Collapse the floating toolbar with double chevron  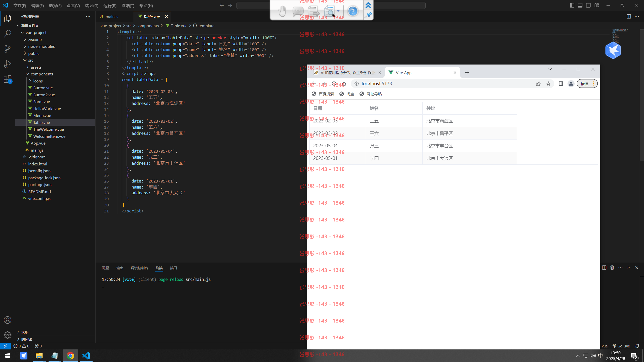(x=369, y=5)
